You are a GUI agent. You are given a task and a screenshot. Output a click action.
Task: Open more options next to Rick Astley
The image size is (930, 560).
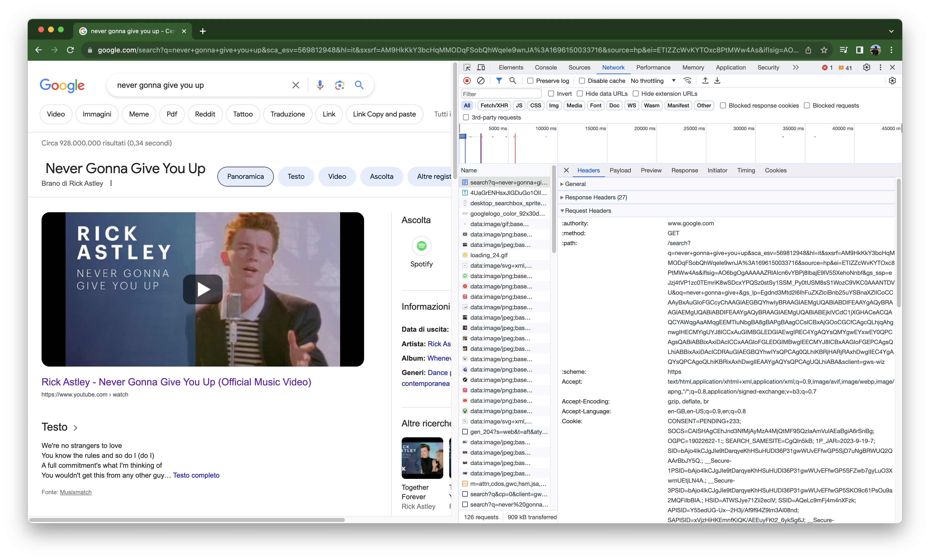pos(111,183)
